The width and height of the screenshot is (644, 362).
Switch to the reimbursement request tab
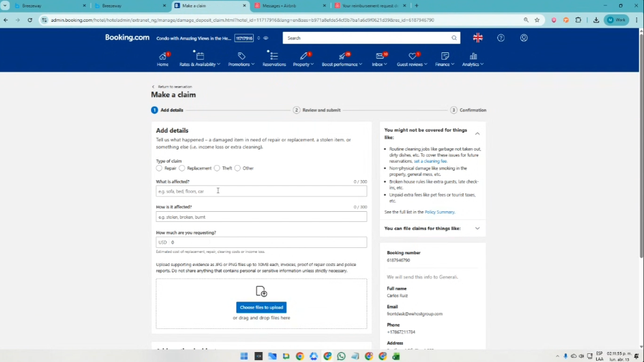(x=370, y=6)
